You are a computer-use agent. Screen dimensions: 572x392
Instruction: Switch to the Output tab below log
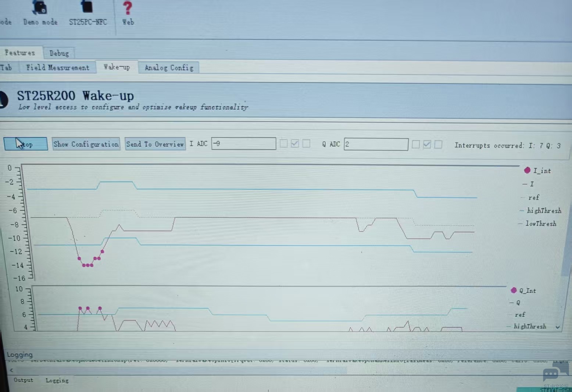coord(23,380)
